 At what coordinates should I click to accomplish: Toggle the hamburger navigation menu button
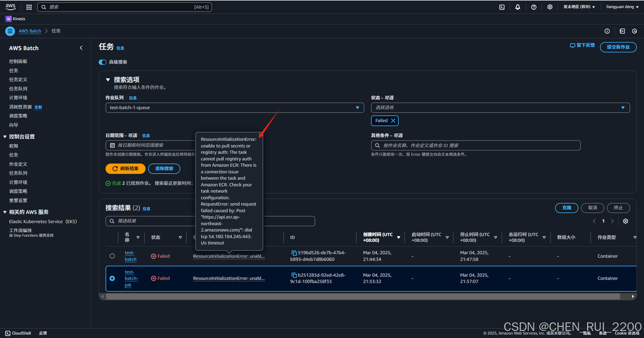click(x=10, y=31)
